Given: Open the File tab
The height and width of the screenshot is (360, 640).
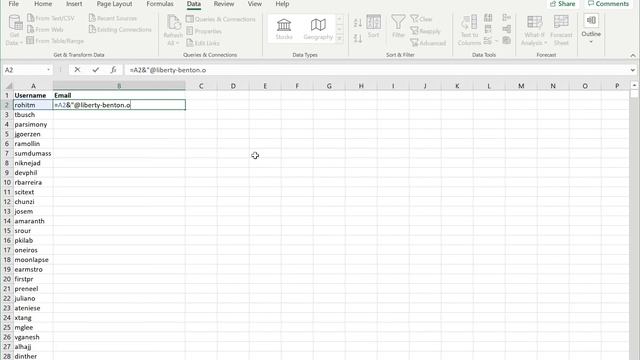Looking at the screenshot, I should (13, 4).
